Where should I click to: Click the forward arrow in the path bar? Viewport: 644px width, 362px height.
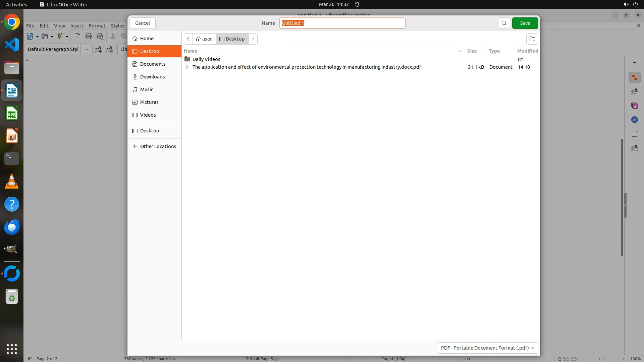point(253,39)
